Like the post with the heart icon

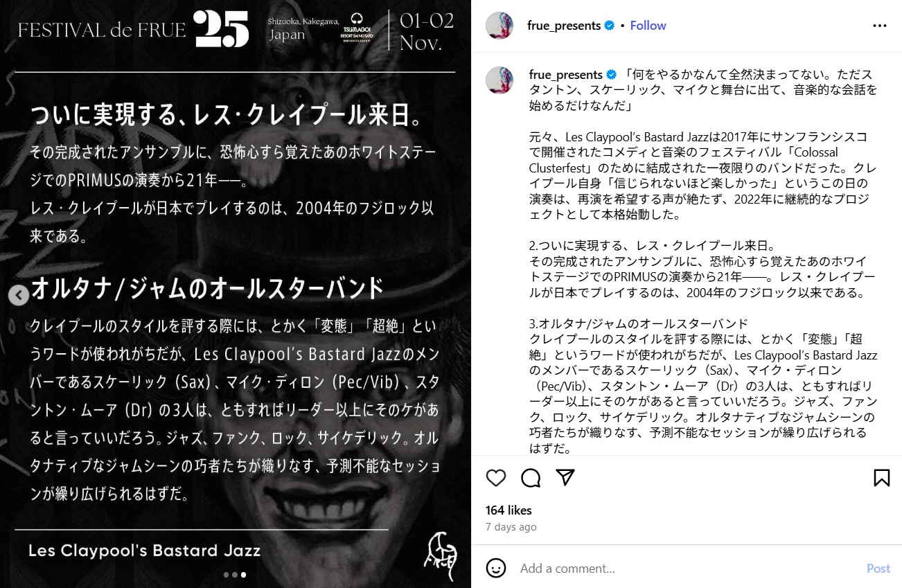(x=496, y=478)
